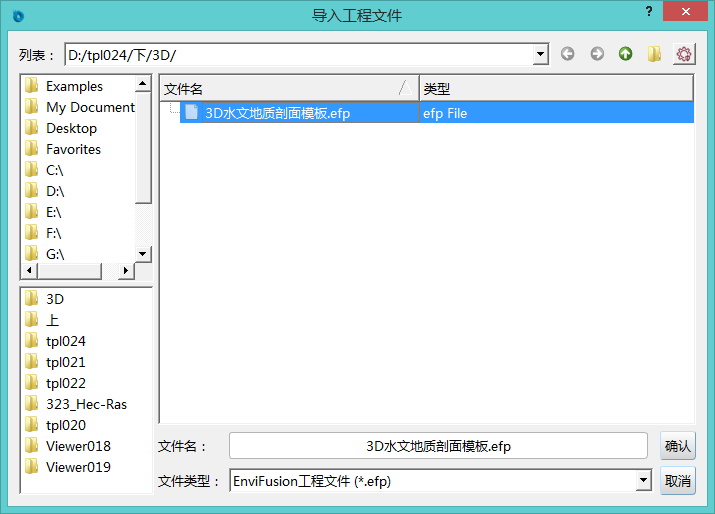Image resolution: width=715 pixels, height=514 pixels.
Task: Select the C:\ drive
Action: pyautogui.click(x=54, y=170)
